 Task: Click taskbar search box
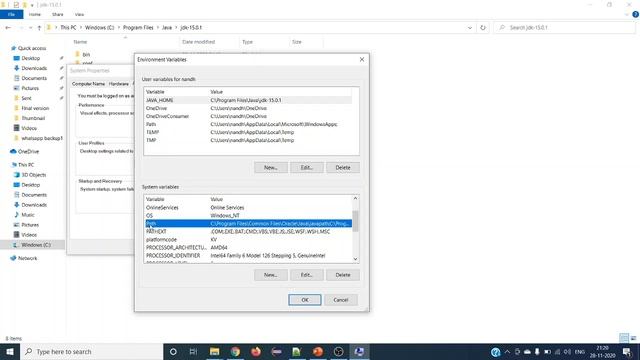(x=91, y=351)
